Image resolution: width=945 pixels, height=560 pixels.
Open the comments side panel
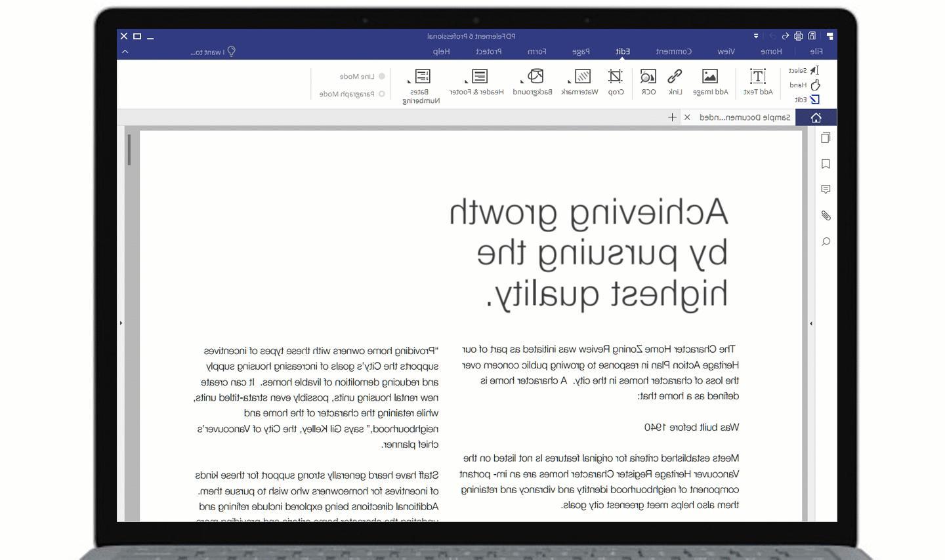(x=826, y=190)
